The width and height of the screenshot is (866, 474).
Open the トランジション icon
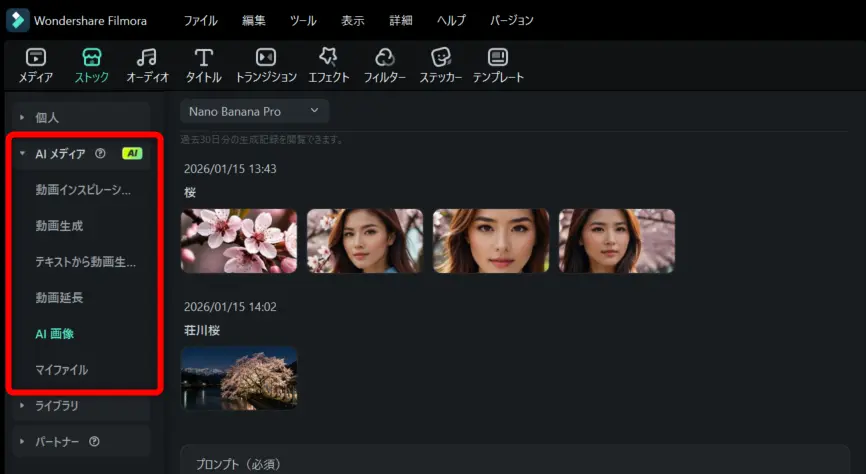266,57
